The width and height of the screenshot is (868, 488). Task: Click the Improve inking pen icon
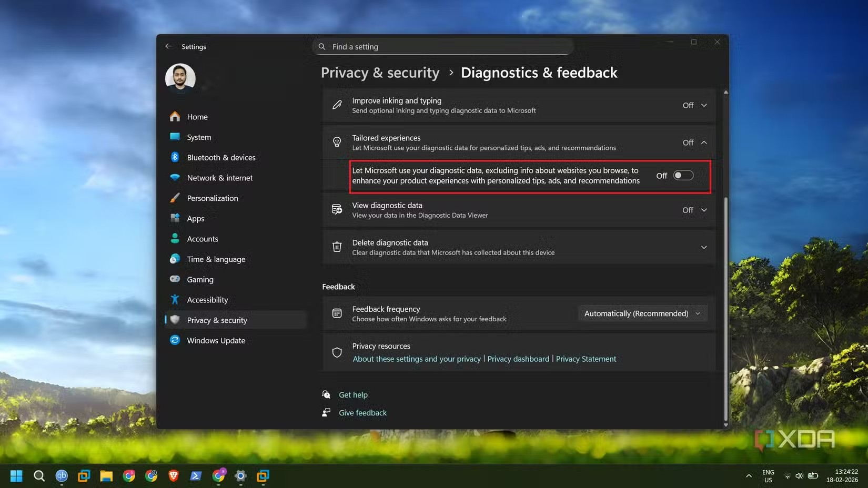click(337, 105)
